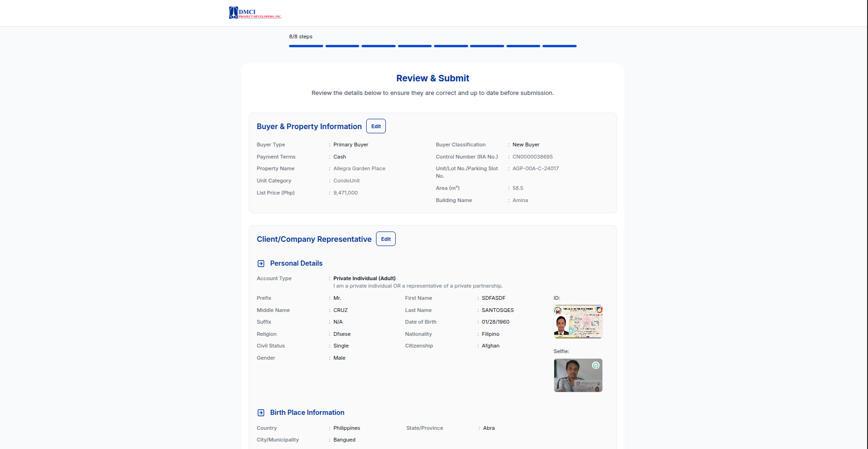
Task: Click the Client/Company Representative heading
Action: pyautogui.click(x=314, y=239)
